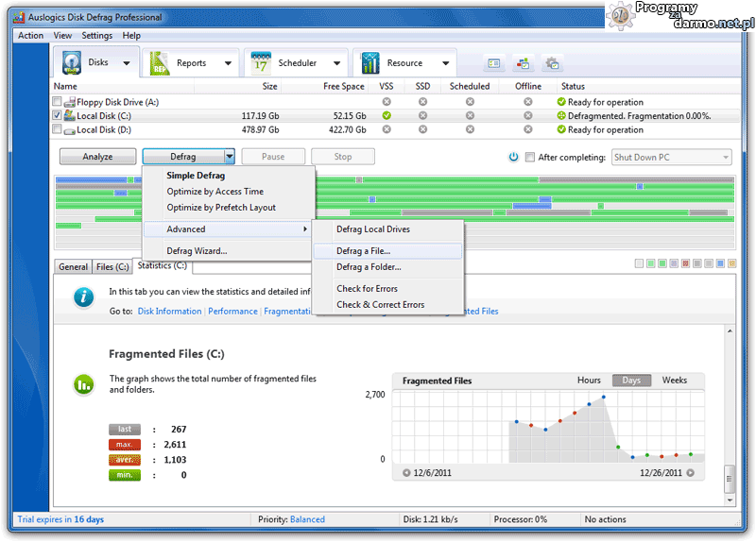Screen dimensions: 756x542
Task: Expand the Advanced submenu entry
Action: (x=228, y=229)
